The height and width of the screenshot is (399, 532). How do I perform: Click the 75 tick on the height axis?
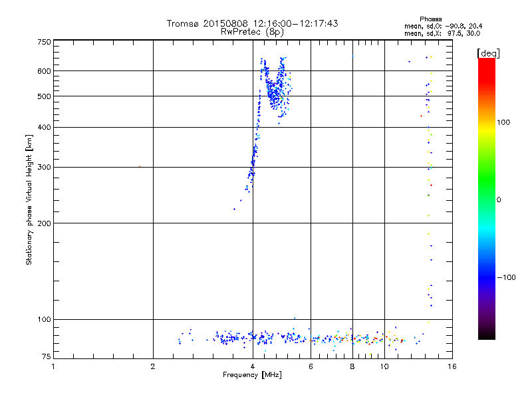click(47, 356)
